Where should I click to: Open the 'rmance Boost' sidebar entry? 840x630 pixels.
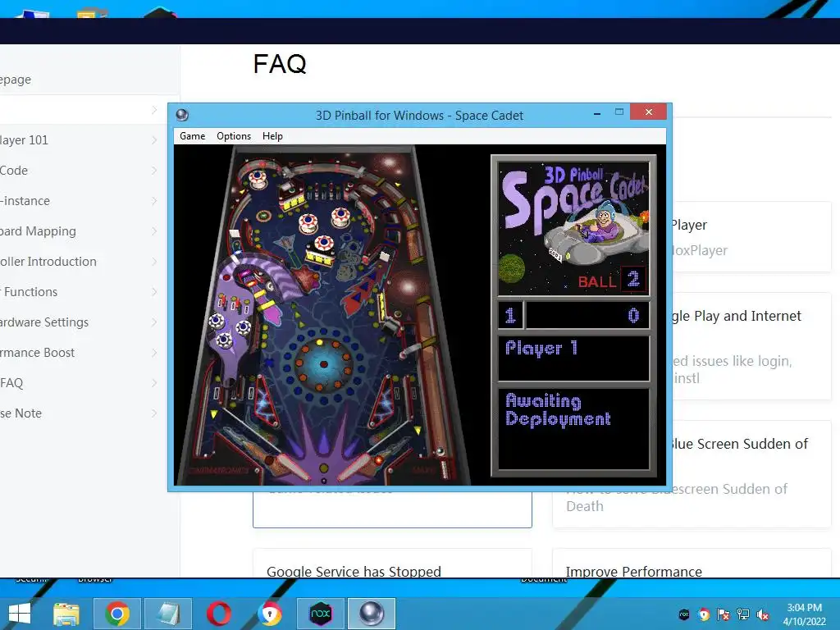pos(37,353)
